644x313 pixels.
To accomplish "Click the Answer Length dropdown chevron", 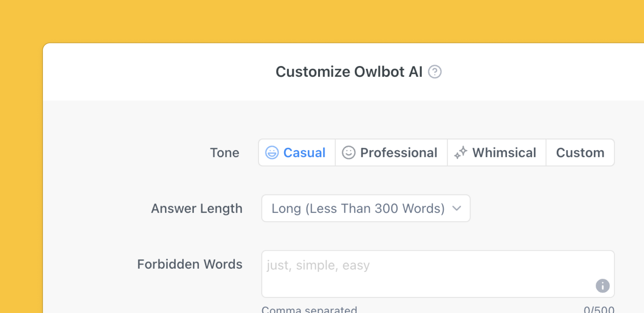I will click(457, 208).
